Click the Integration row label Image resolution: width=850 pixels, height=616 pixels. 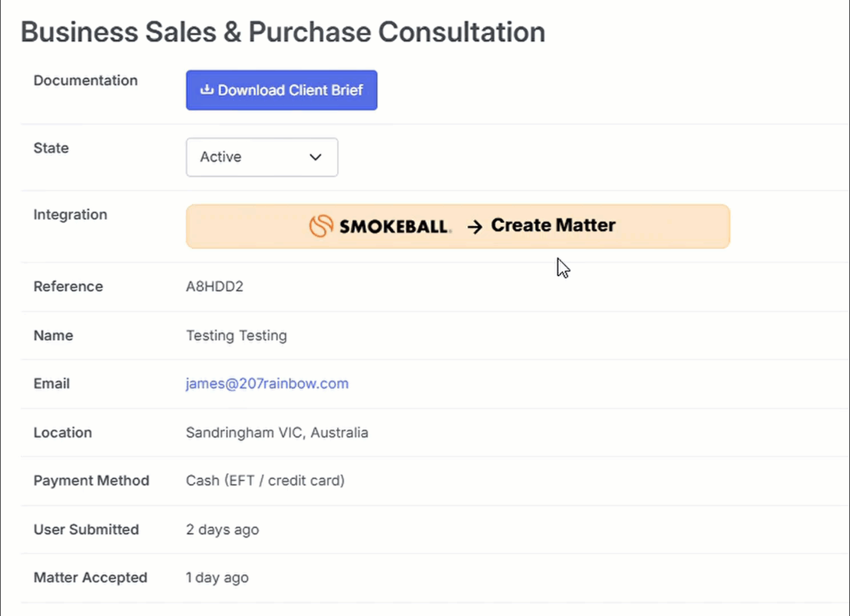[x=70, y=215]
